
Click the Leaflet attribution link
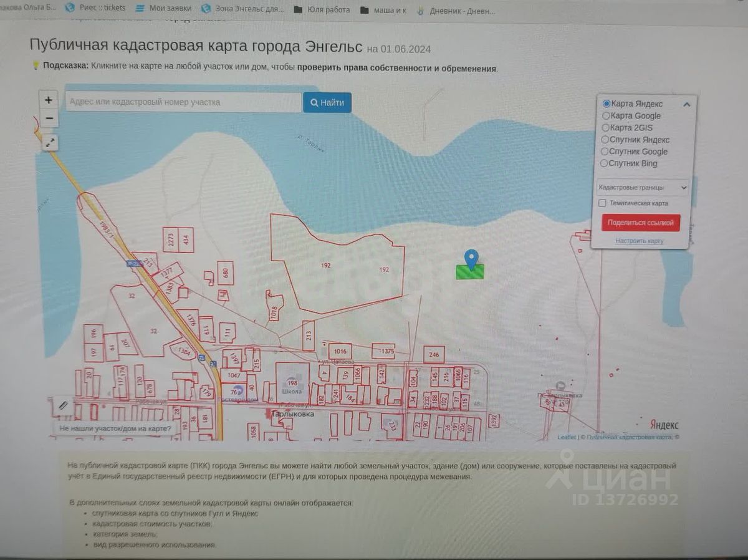567,437
